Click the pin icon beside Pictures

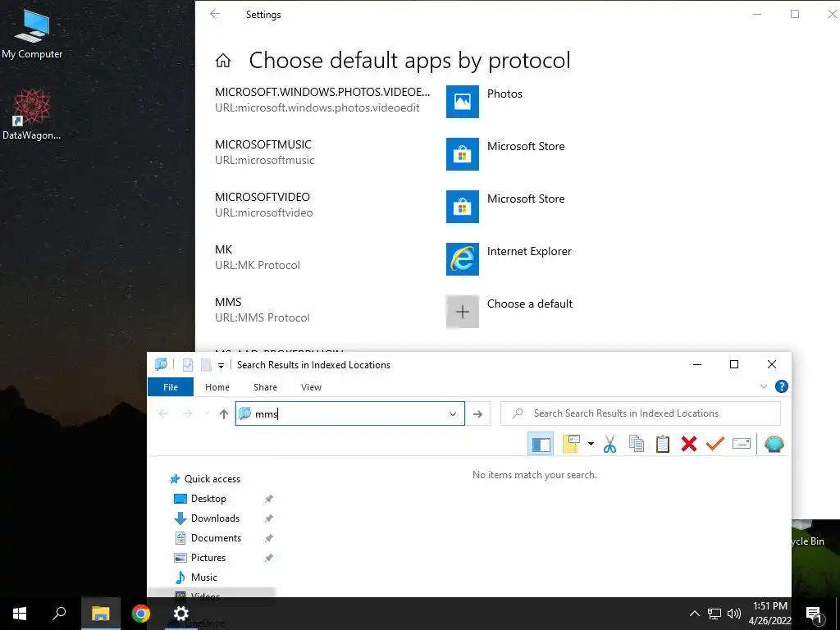269,558
